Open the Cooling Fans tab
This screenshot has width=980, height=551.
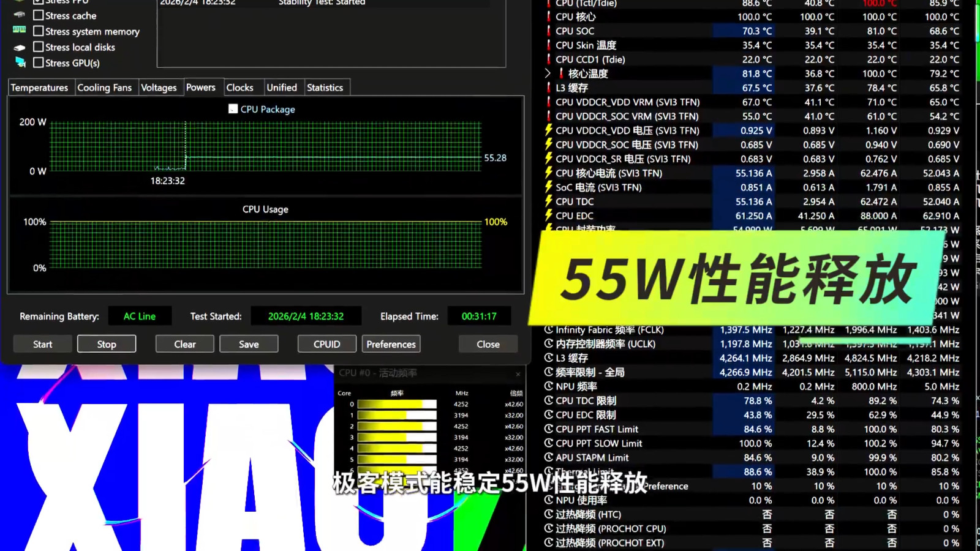pos(104,88)
